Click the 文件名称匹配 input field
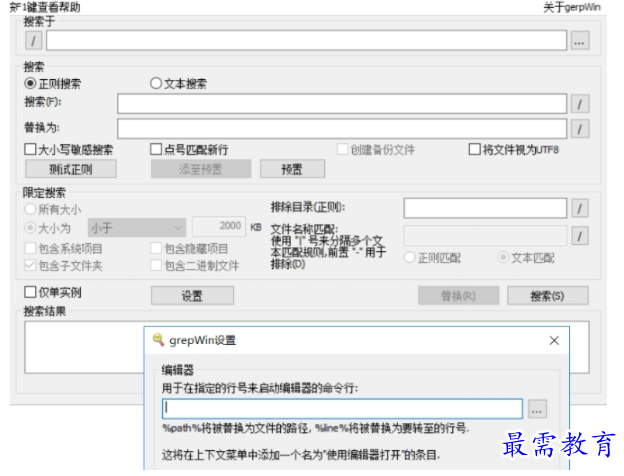 click(485, 236)
